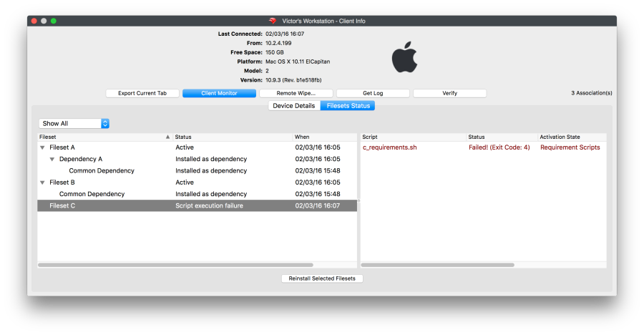
Task: Select Common Dependency under Dependency A
Action: coord(197,170)
